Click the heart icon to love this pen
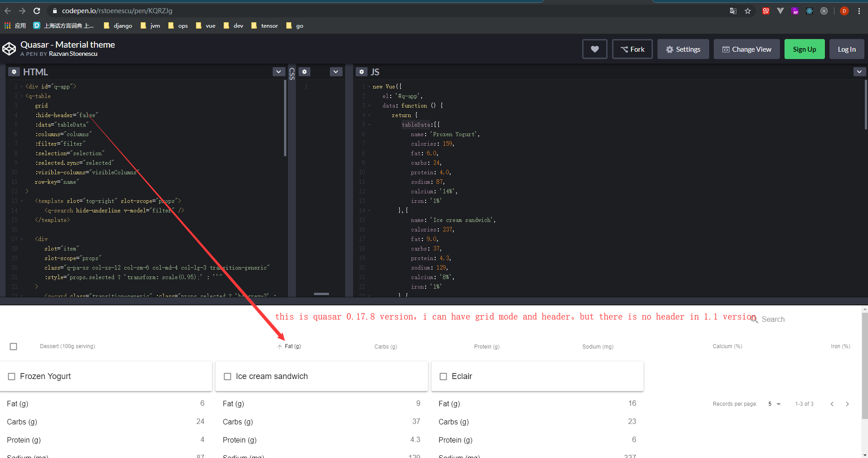The image size is (868, 458). 594,49
